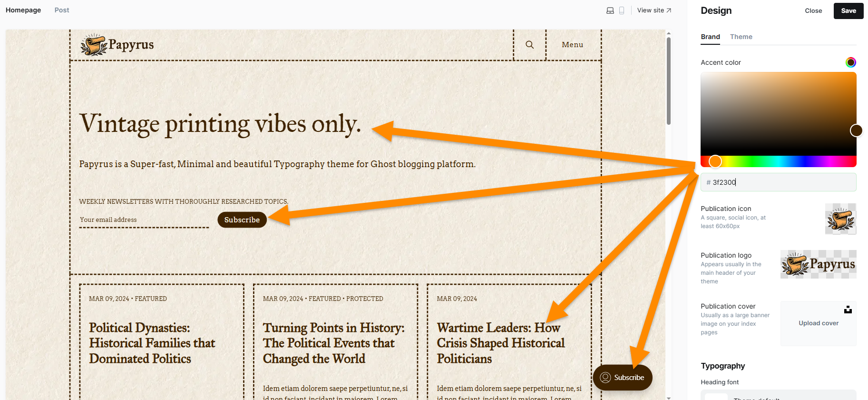This screenshot has width=868, height=400.
Task: Open Wartime Leaders article title
Action: (501, 343)
